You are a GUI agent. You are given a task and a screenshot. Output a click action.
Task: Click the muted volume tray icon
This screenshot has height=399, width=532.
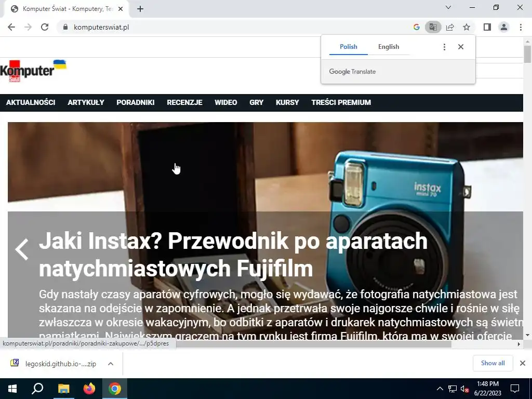point(464,389)
